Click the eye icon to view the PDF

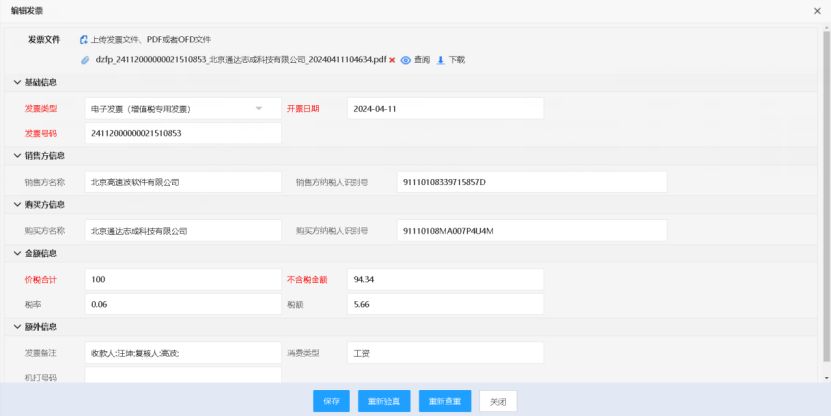pos(405,60)
